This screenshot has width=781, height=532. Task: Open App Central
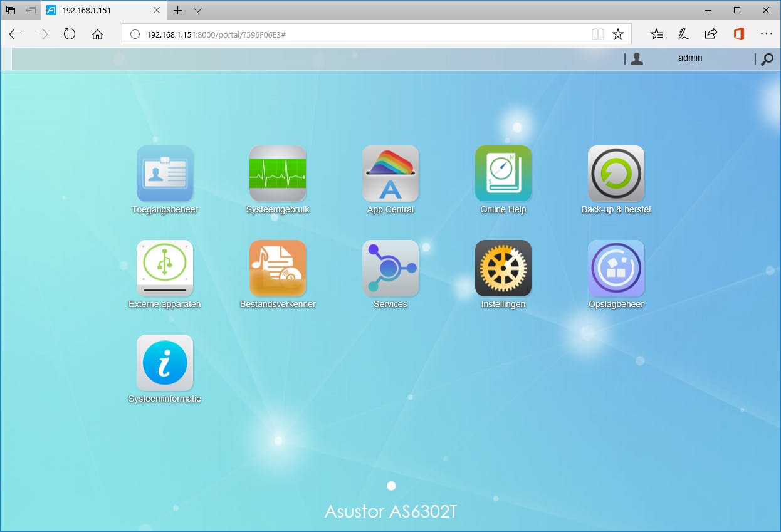pyautogui.click(x=390, y=174)
